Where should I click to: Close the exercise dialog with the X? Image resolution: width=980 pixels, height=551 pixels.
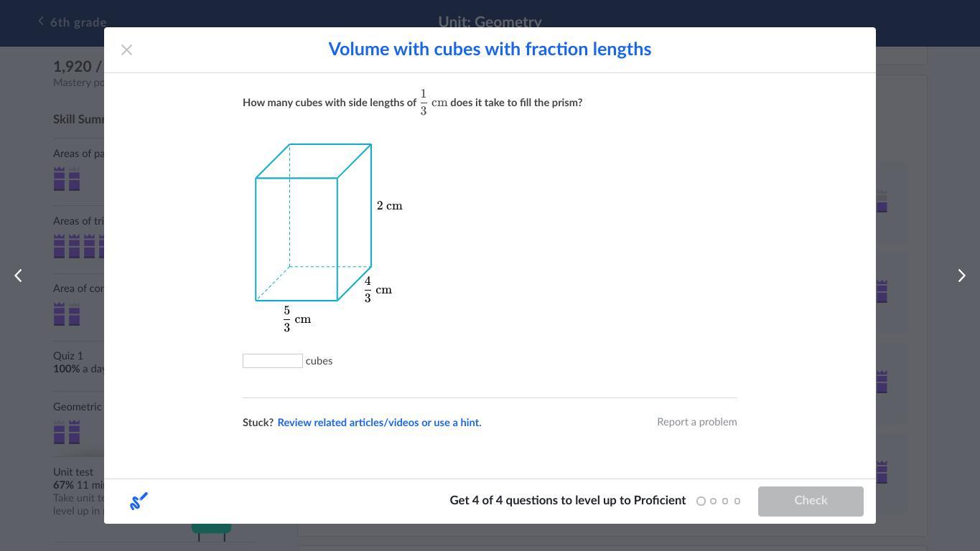point(126,50)
